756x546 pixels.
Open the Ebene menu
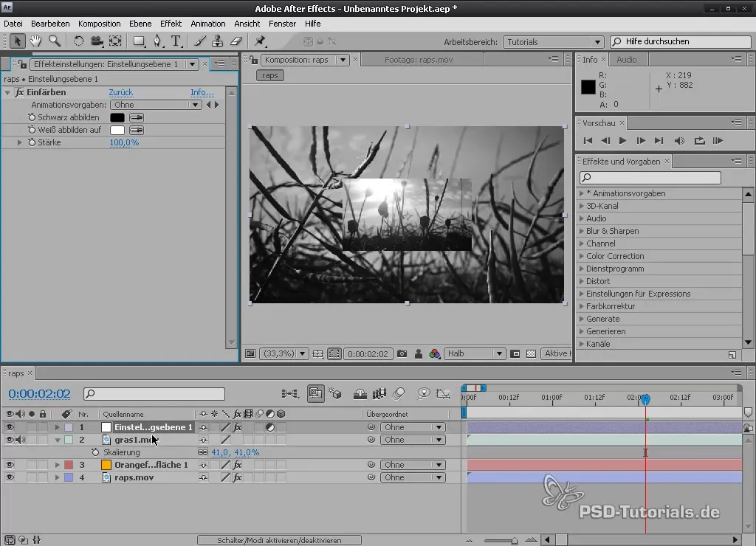pyautogui.click(x=140, y=24)
